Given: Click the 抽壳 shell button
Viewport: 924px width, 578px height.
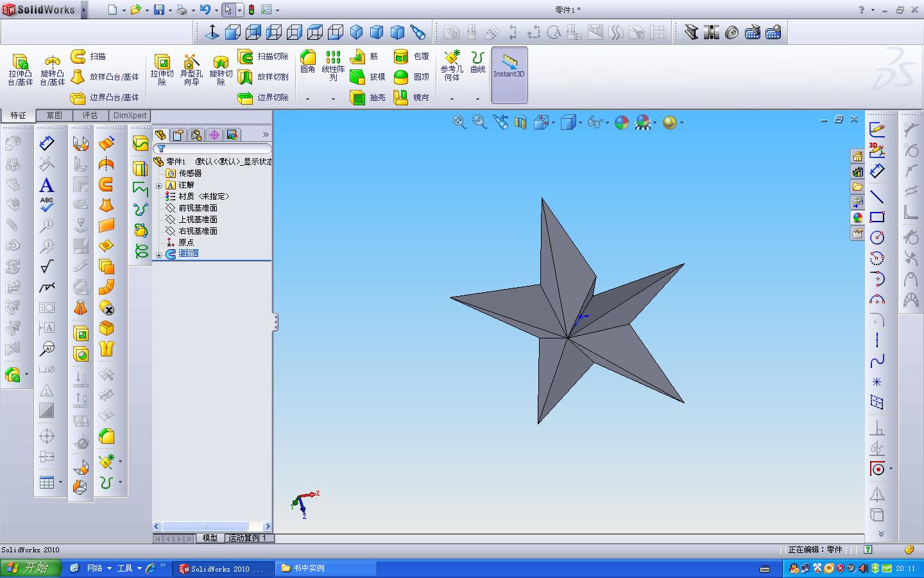Looking at the screenshot, I should (368, 98).
